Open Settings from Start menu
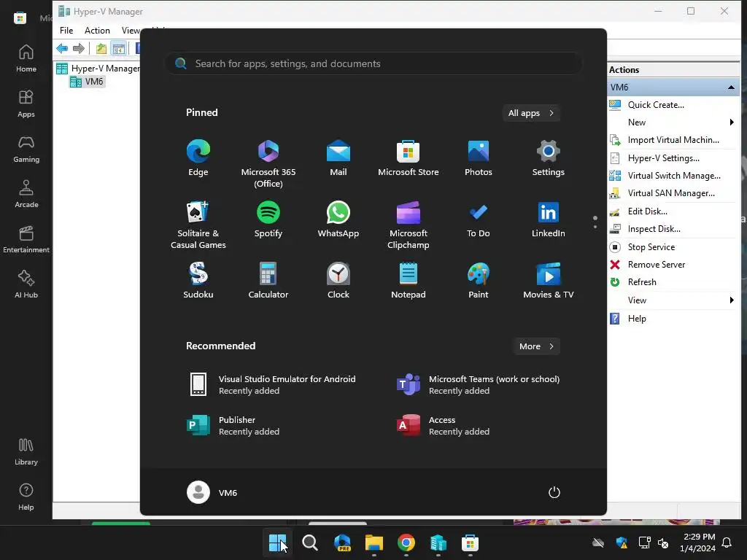The width and height of the screenshot is (747, 560). click(x=549, y=158)
